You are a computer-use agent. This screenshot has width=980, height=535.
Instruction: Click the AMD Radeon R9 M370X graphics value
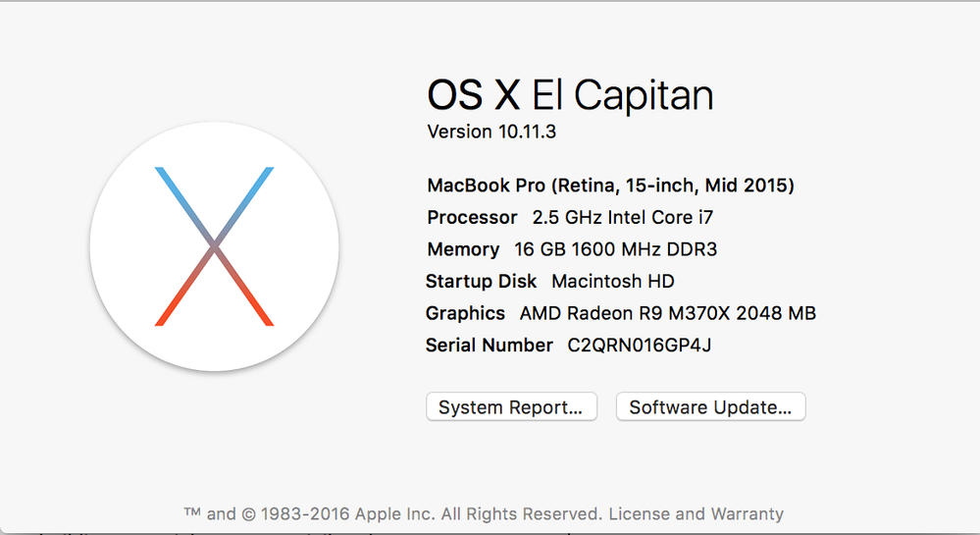pos(667,314)
